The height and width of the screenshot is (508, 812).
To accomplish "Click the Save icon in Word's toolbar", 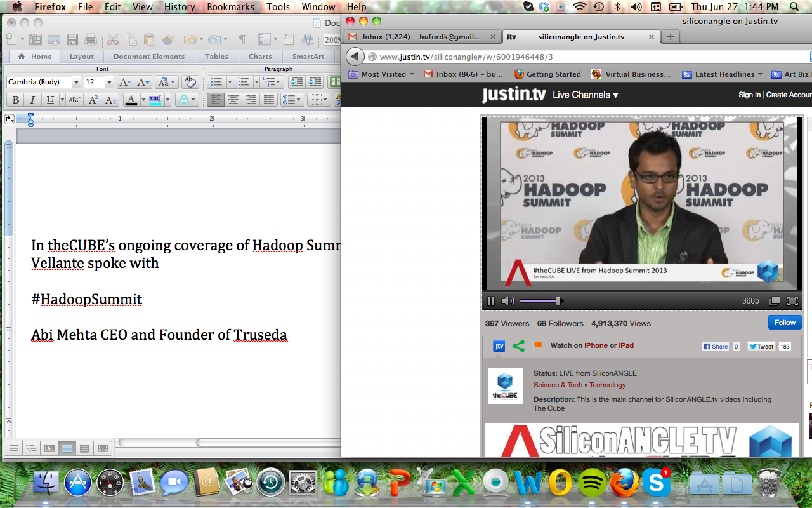I will coord(72,39).
